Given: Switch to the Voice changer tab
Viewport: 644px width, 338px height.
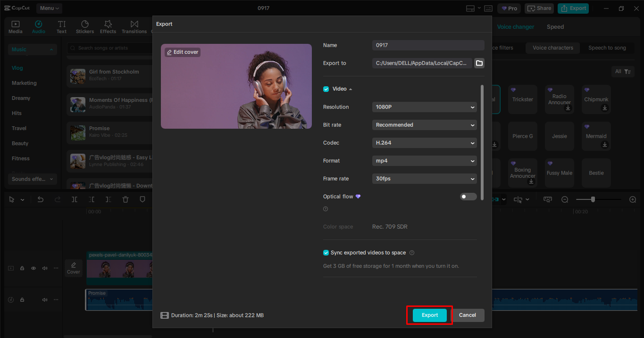Looking at the screenshot, I should tap(516, 27).
